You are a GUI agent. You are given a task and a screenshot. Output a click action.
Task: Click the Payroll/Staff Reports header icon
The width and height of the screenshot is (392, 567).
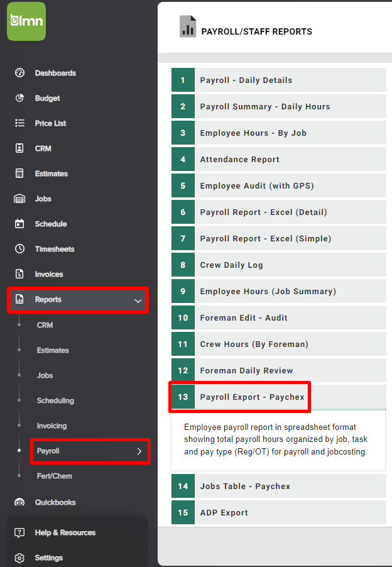[188, 26]
